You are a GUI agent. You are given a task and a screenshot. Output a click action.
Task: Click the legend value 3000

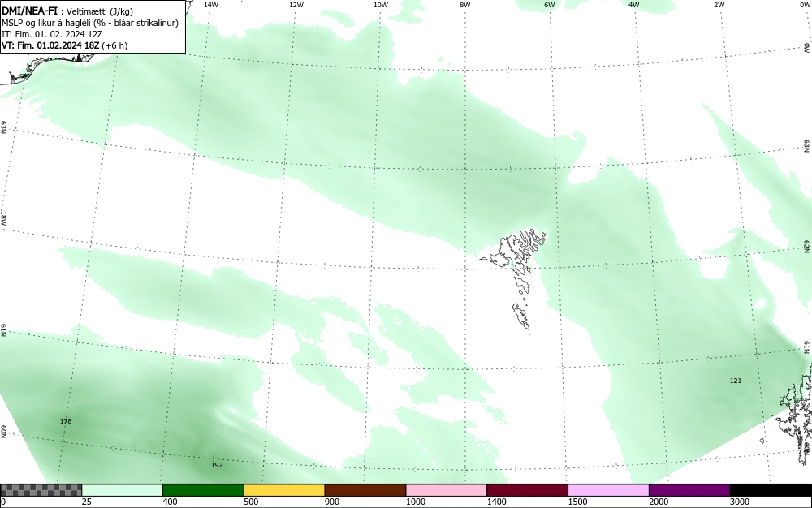740,502
